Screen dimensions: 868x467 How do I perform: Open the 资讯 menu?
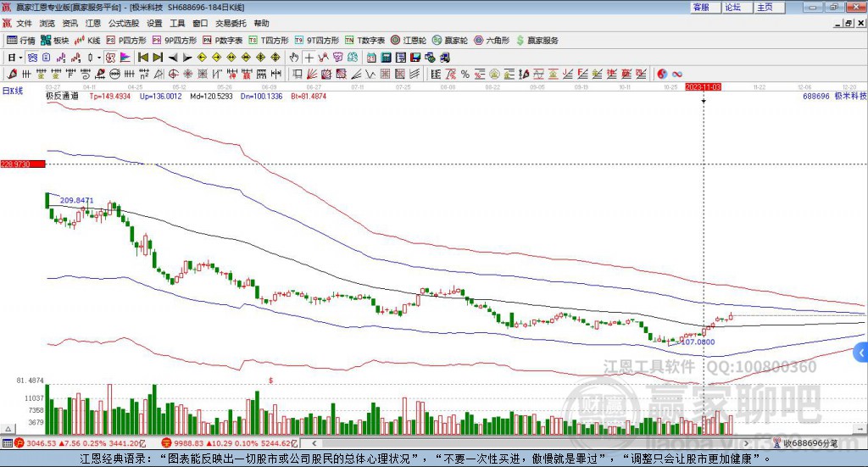tap(70, 23)
